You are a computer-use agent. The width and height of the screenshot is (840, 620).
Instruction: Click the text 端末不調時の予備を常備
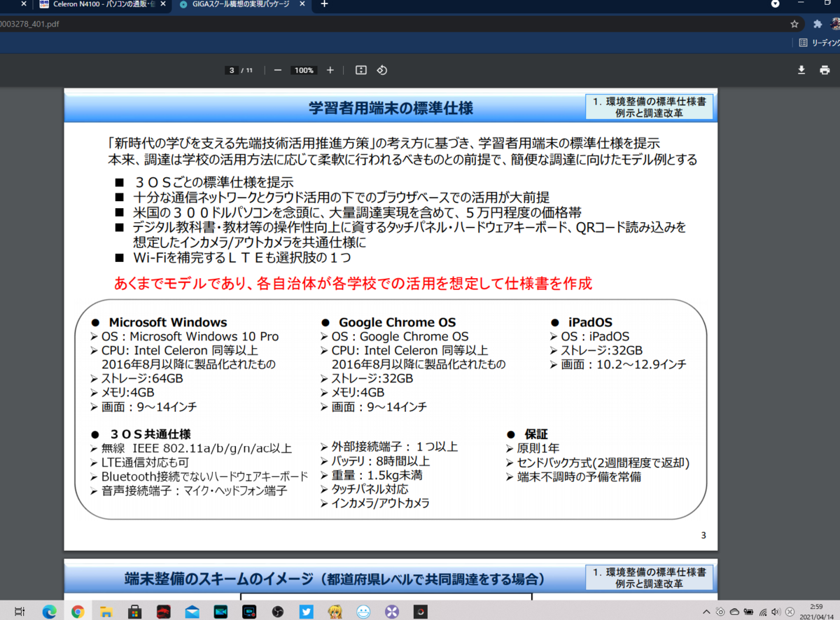click(579, 476)
